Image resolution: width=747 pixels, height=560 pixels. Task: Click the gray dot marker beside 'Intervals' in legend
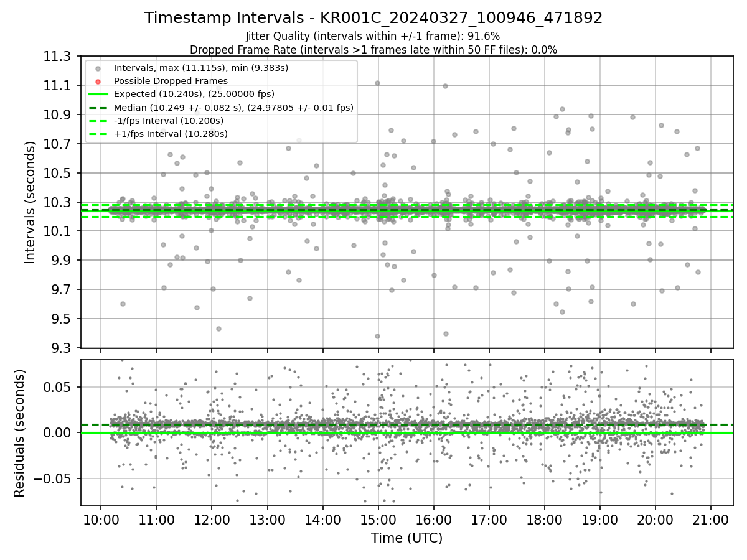[x=98, y=68]
